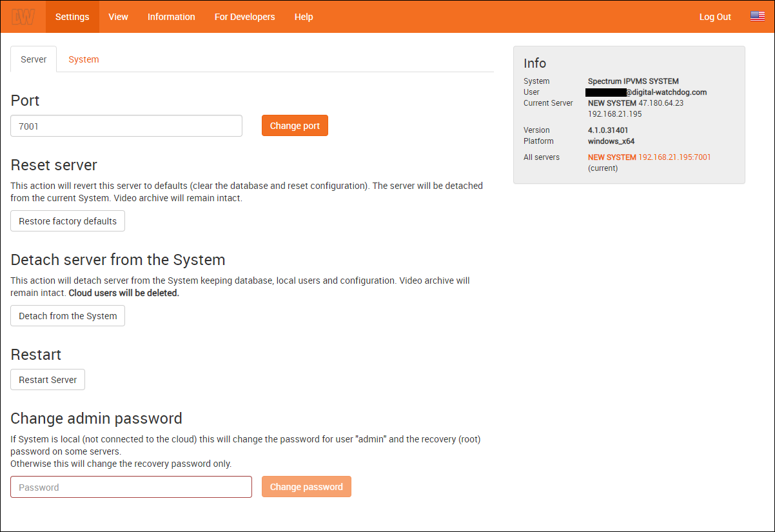Screen dimensions: 775x532
Task: Click the Log Out link
Action: [715, 17]
